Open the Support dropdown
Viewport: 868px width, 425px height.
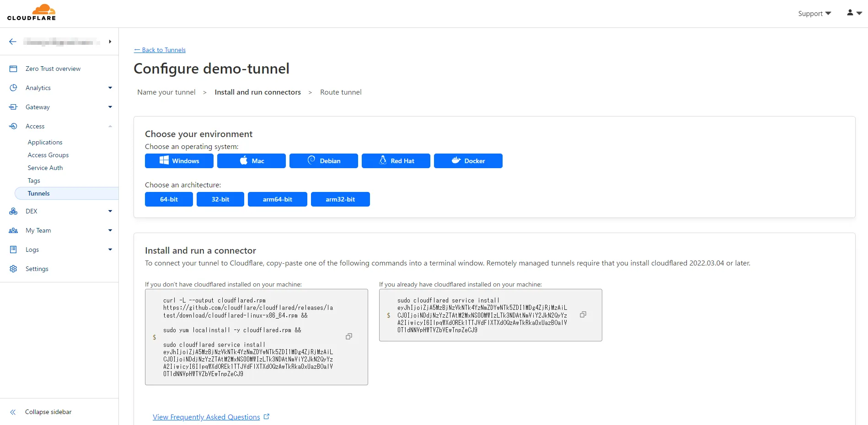pos(814,14)
